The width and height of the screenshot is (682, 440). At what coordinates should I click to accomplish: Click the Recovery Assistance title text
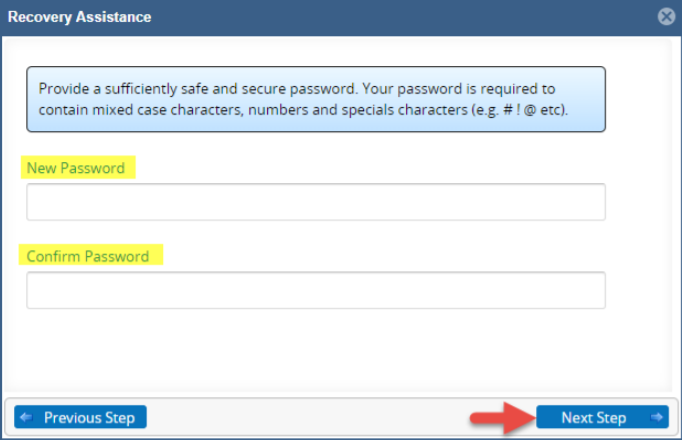(80, 17)
